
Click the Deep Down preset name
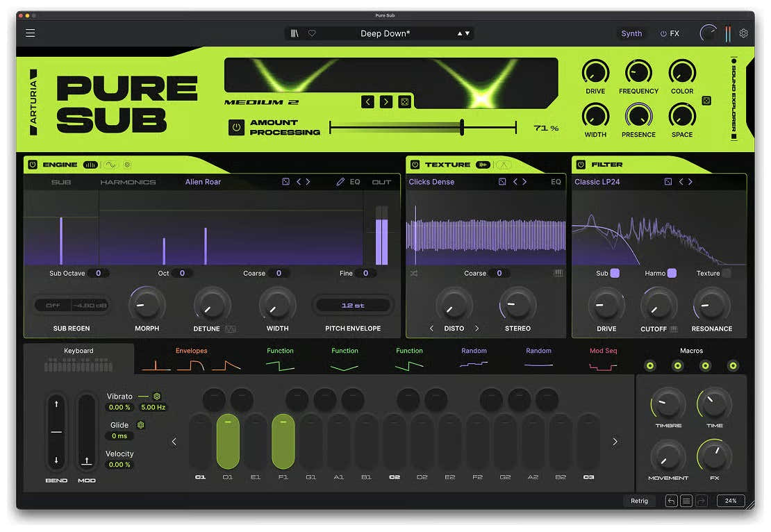pyautogui.click(x=385, y=33)
